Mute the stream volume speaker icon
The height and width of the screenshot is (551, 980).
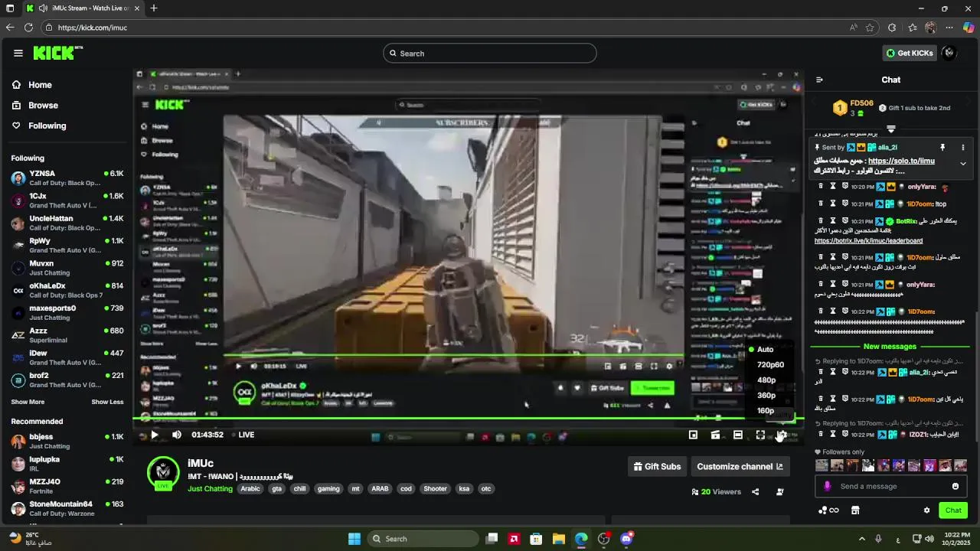pyautogui.click(x=177, y=435)
